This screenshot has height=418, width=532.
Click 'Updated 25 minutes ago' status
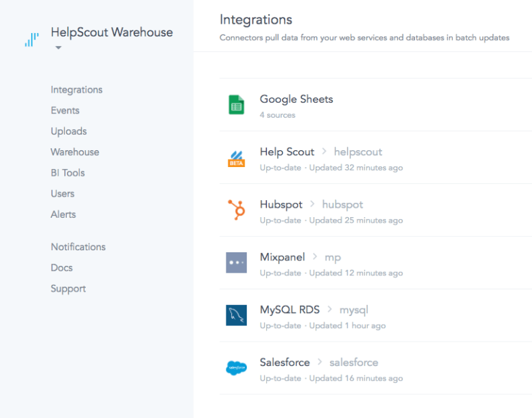pos(356,220)
